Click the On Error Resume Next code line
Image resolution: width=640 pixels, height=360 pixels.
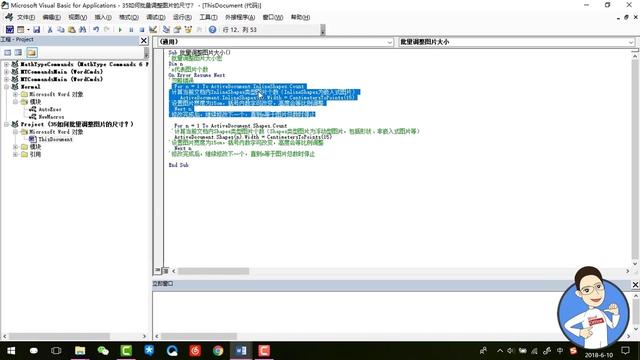(x=197, y=75)
